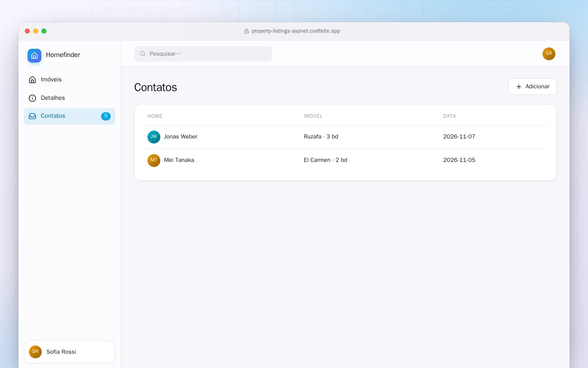This screenshot has height=368, width=588.
Task: Open the Imóveis sidebar item
Action: [69, 80]
